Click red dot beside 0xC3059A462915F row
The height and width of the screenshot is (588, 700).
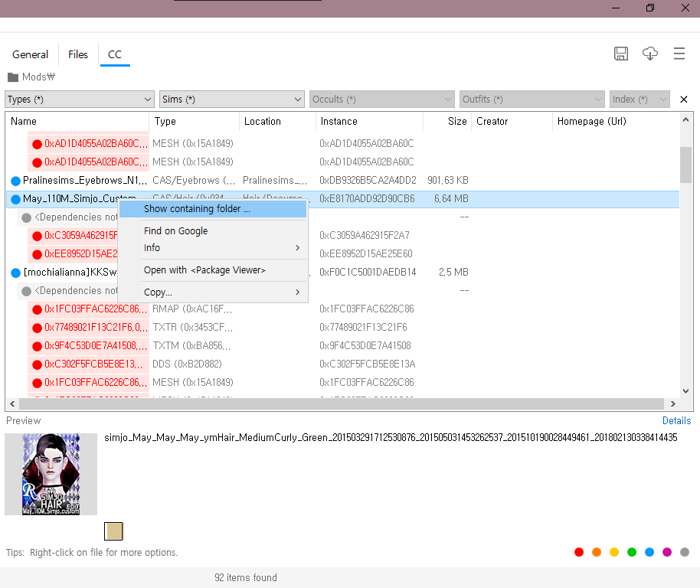click(x=37, y=236)
